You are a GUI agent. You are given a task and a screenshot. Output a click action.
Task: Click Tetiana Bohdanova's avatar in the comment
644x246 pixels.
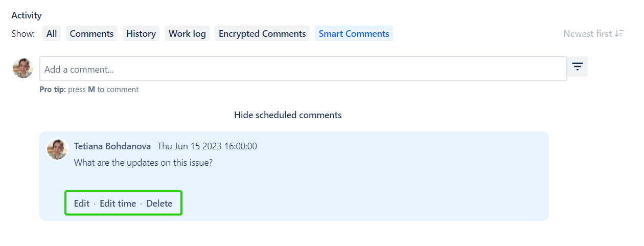(x=57, y=149)
